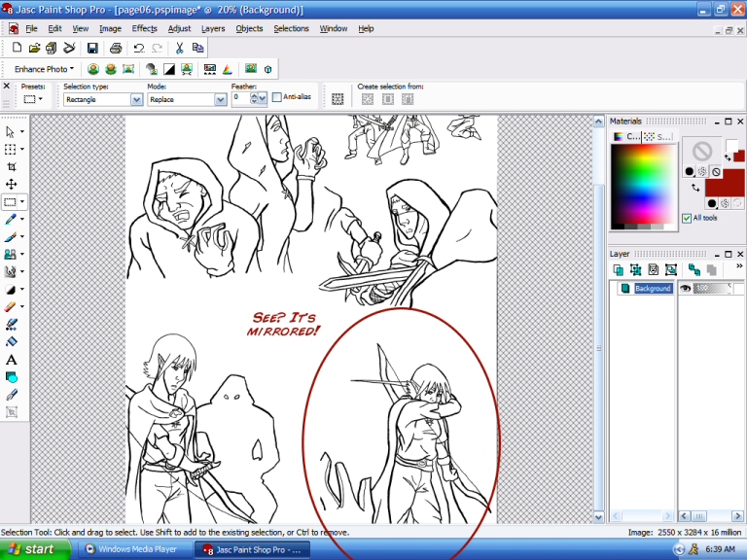Screen dimensions: 747x560
Task: Open the Selections menu
Action: point(291,28)
